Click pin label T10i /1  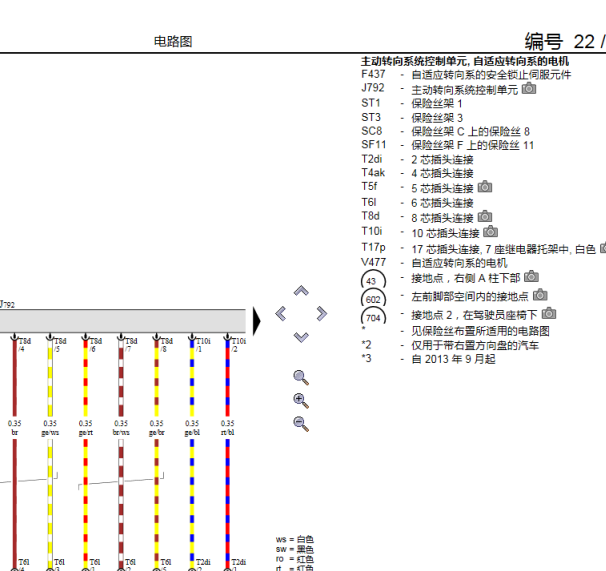click(x=203, y=345)
